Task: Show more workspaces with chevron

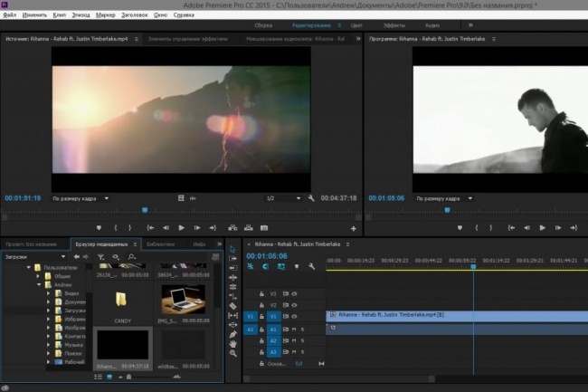Action: (470, 25)
